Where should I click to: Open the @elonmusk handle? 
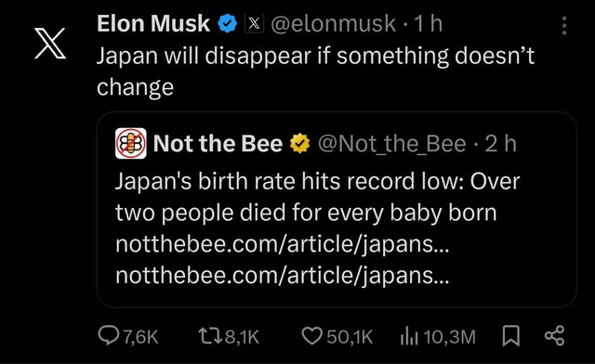[x=333, y=24]
